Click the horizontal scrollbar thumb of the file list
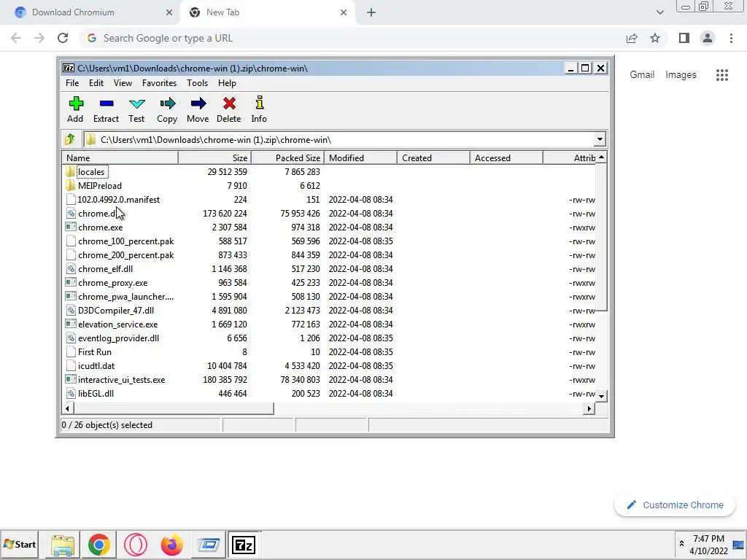747x560 pixels. click(174, 408)
